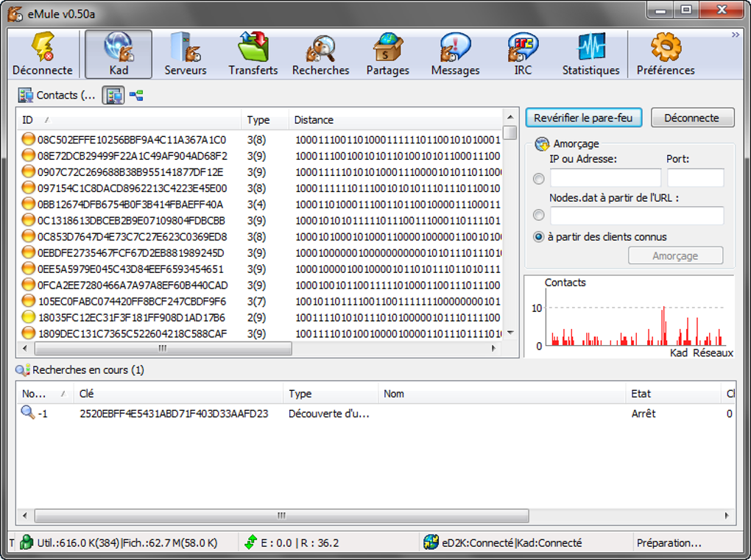Sort searches by Type column header
The height and width of the screenshot is (560, 751).
(331, 394)
